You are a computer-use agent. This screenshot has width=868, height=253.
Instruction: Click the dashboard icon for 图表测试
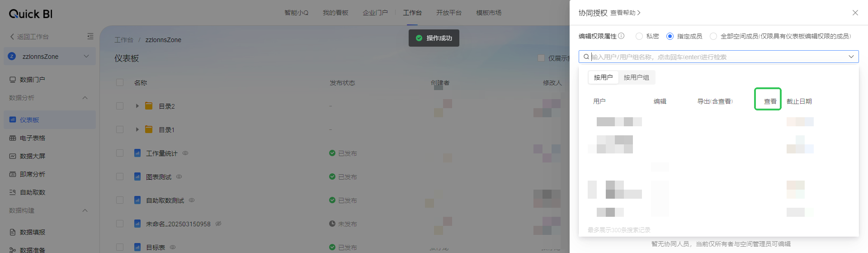coord(137,177)
